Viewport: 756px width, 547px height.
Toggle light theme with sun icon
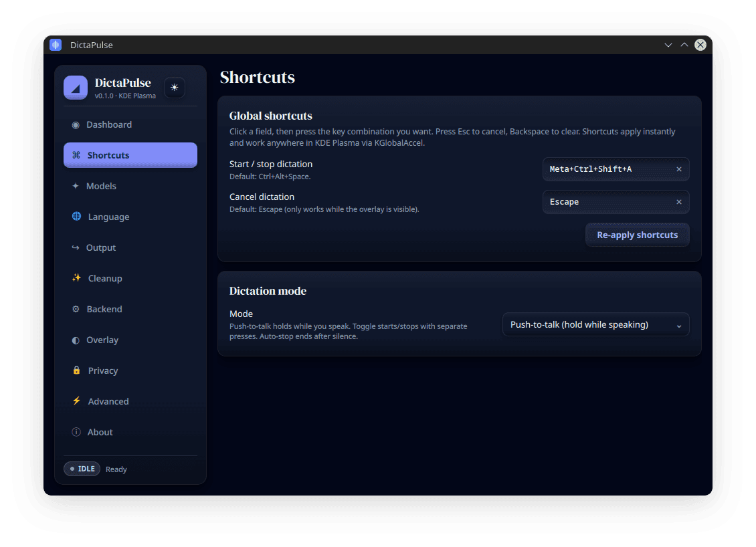click(175, 87)
